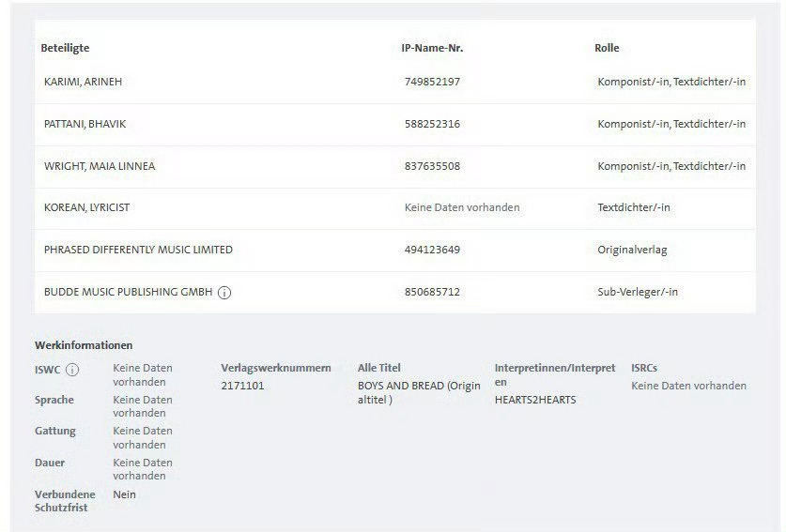Click the Verbundene Schutzfrist label
Screen dimensions: 786x532
(65, 501)
